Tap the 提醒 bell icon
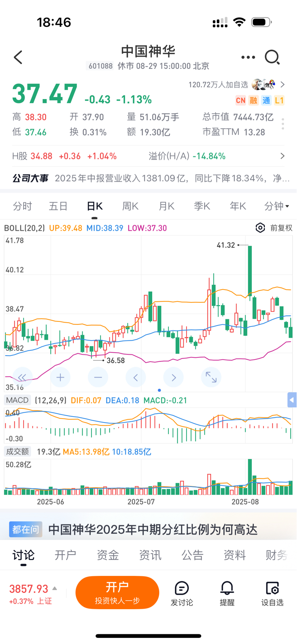Viewport: 297px width, 644px height. pos(227,588)
